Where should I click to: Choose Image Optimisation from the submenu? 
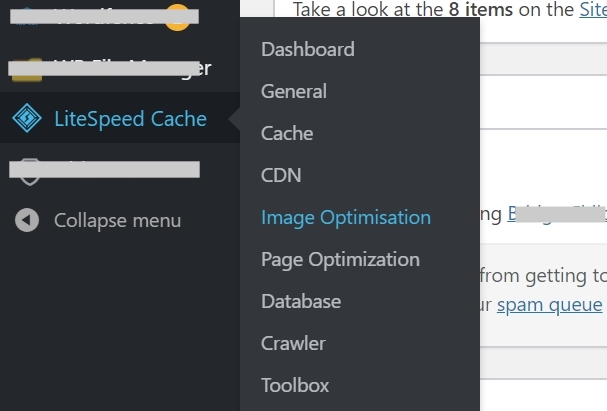click(x=346, y=217)
